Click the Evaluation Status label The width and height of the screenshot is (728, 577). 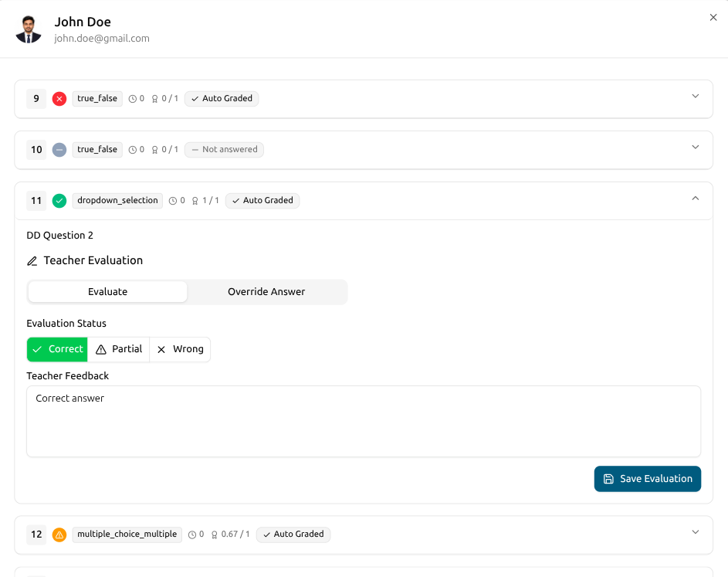66,324
